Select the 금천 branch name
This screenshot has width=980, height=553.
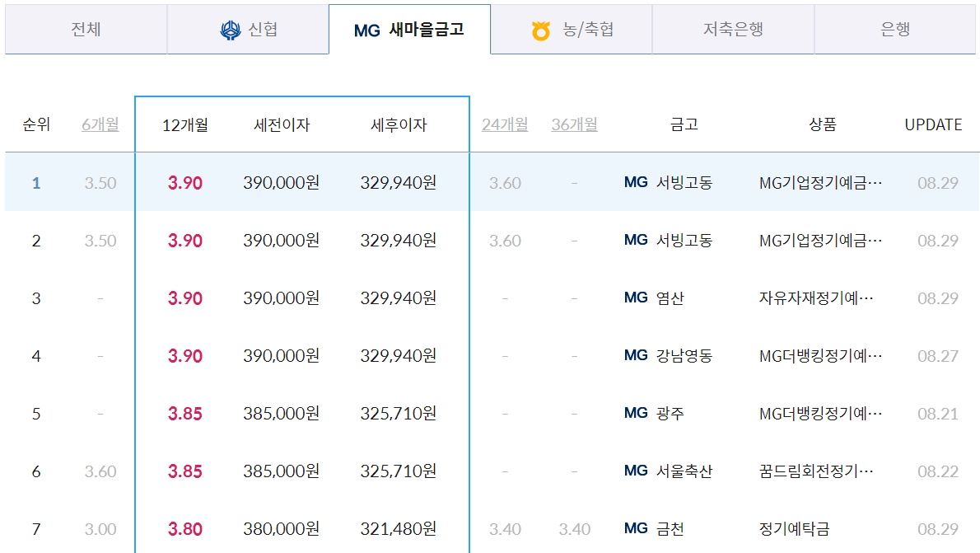[670, 528]
